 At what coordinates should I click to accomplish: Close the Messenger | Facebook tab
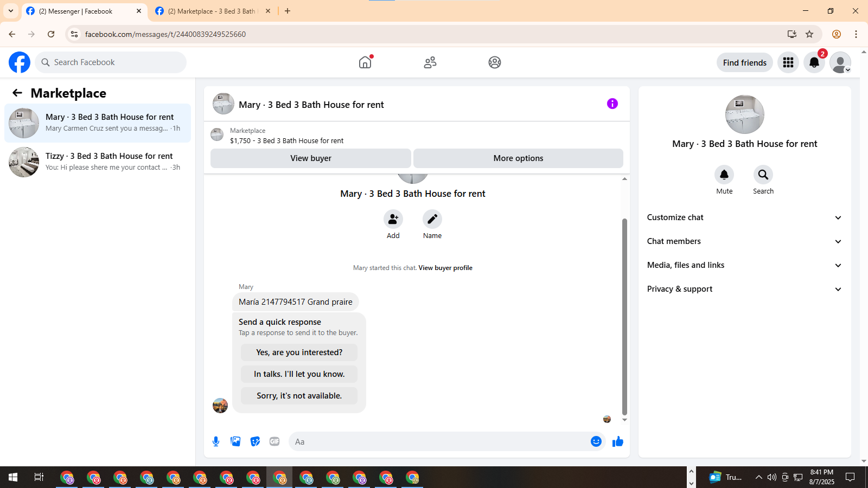click(139, 11)
